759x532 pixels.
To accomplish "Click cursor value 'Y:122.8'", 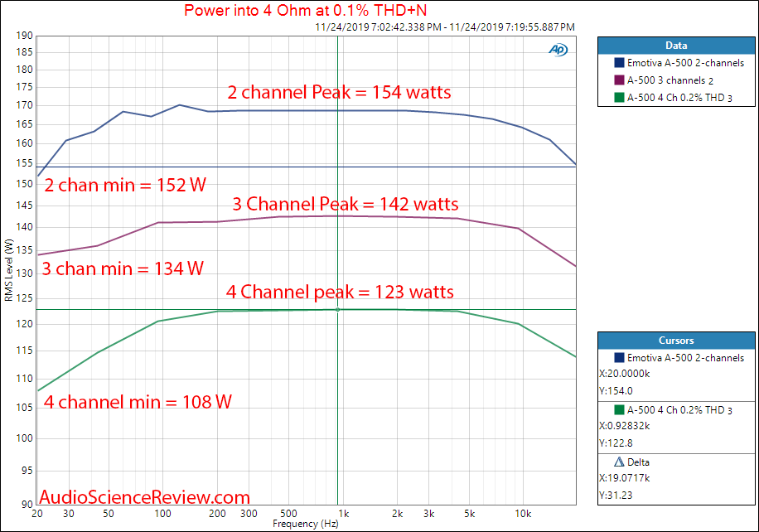I will (616, 443).
